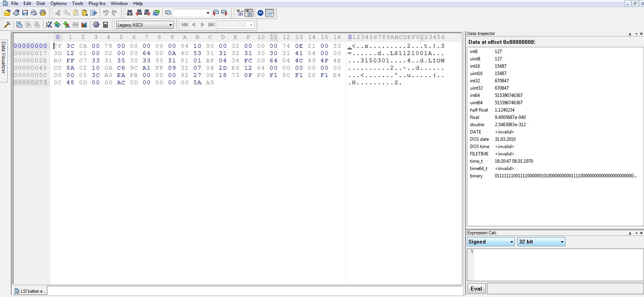Image resolution: width=644 pixels, height=297 pixels.
Task: Open the File menu
Action: (x=15, y=3)
